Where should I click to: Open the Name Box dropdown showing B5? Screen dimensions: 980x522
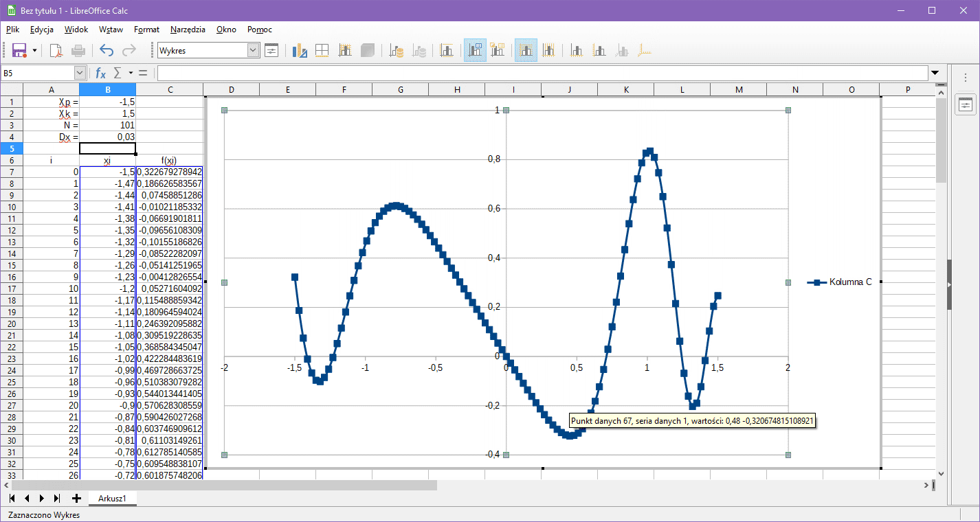pyautogui.click(x=80, y=73)
